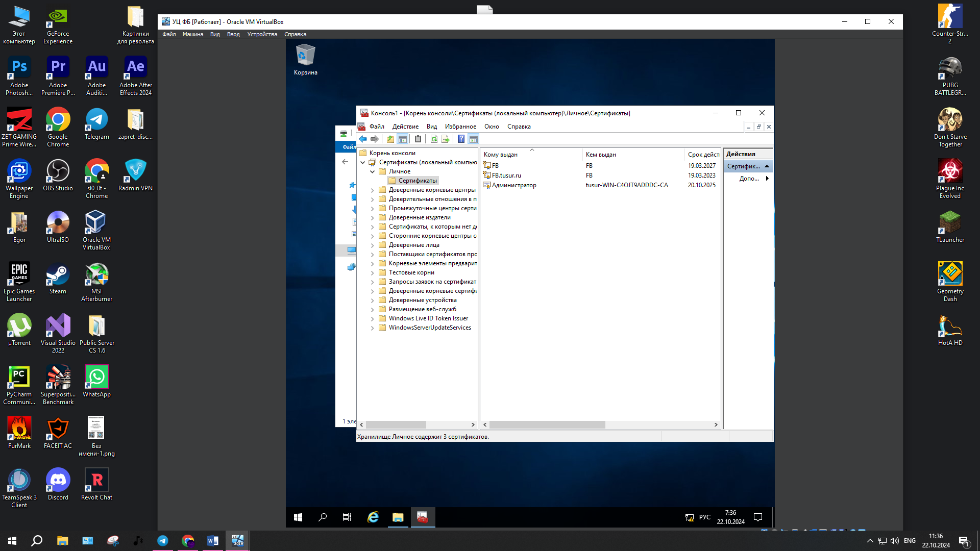The image size is (980, 551).
Task: Sort by Срок действия column header
Action: [702, 155]
